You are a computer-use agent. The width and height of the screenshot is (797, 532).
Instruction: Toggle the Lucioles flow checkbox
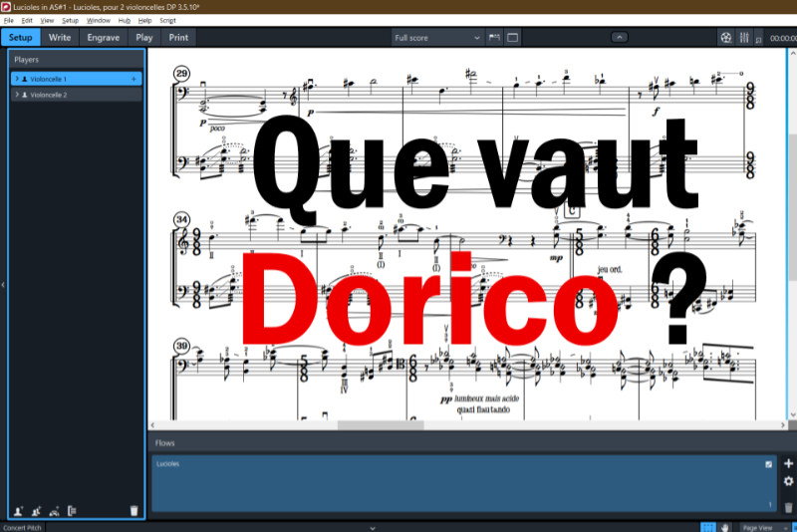pos(768,464)
